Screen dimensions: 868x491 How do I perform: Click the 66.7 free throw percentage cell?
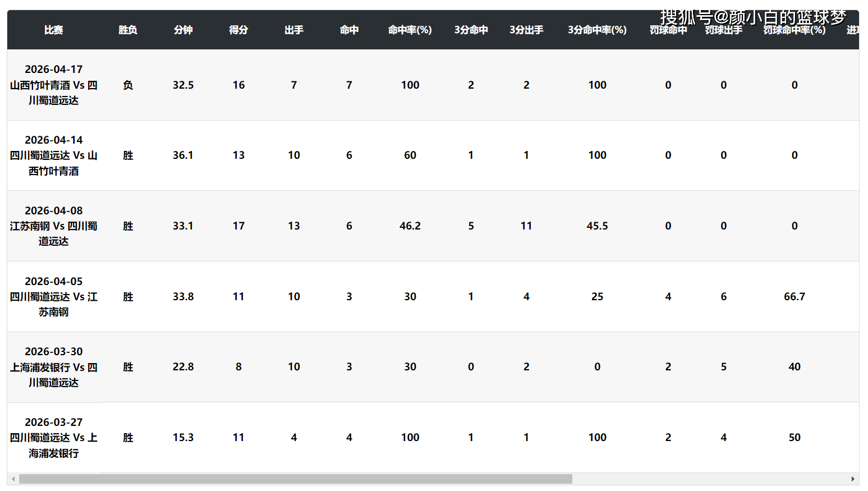coord(794,296)
